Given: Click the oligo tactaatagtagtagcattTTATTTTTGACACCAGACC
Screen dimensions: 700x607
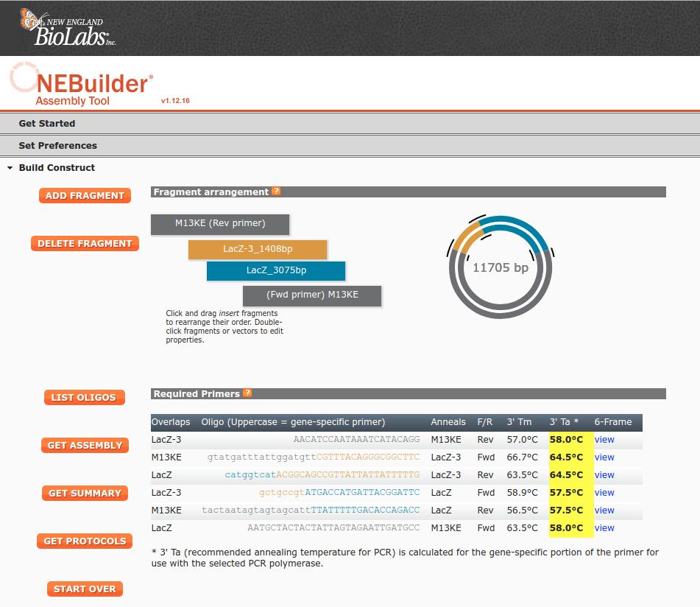Looking at the screenshot, I should click(311, 510).
